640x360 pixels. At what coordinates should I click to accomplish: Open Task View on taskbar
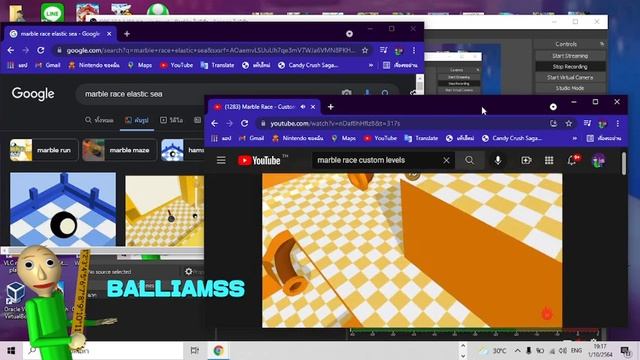[195, 351]
